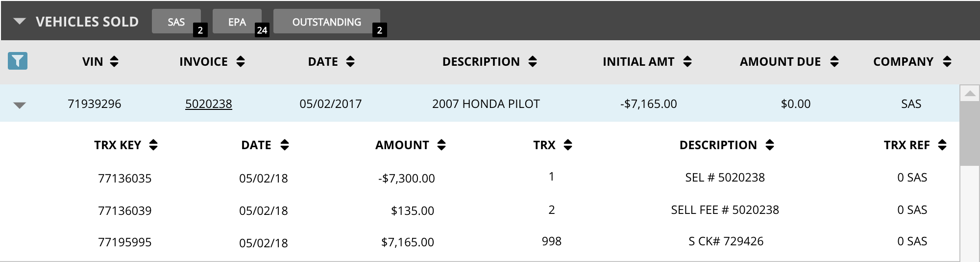This screenshot has height=262, width=980.
Task: Click the blue filter funnel icon
Action: (x=18, y=61)
